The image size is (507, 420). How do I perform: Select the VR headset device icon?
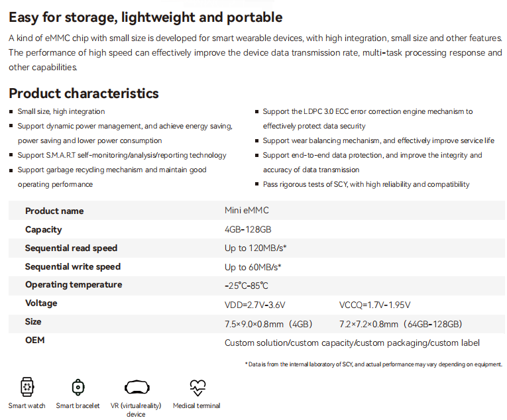(x=136, y=386)
